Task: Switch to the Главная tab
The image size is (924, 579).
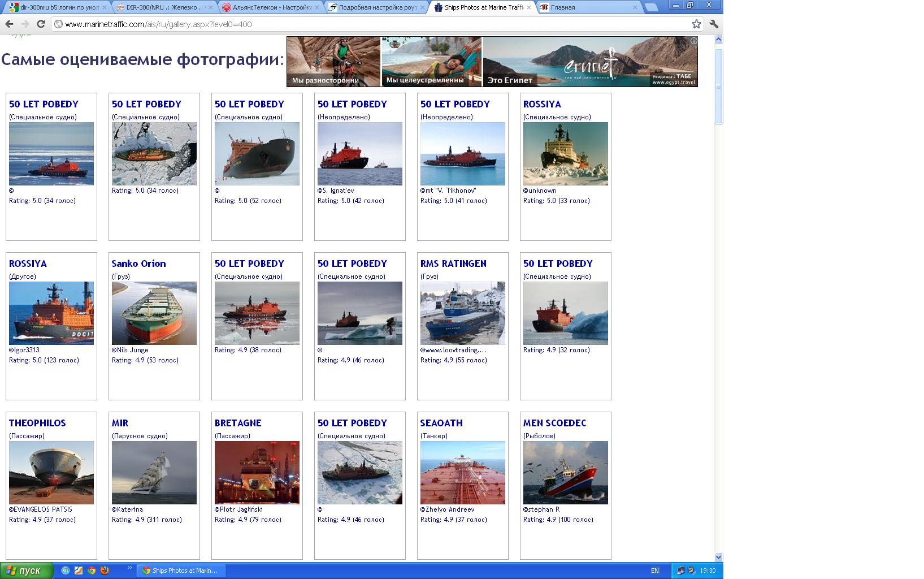Action: pyautogui.click(x=588, y=7)
